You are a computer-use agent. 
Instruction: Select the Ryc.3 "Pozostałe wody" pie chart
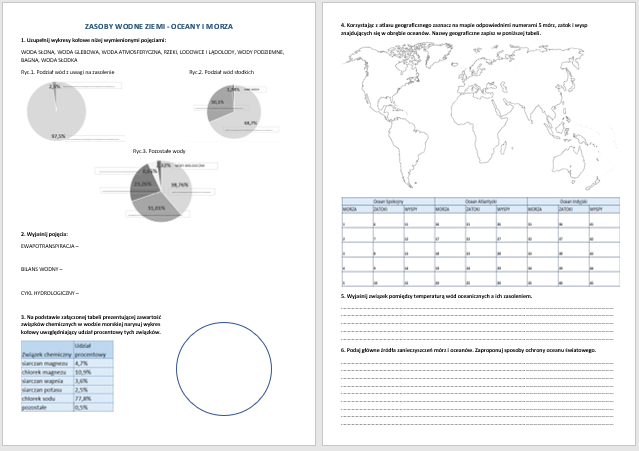pos(159,188)
